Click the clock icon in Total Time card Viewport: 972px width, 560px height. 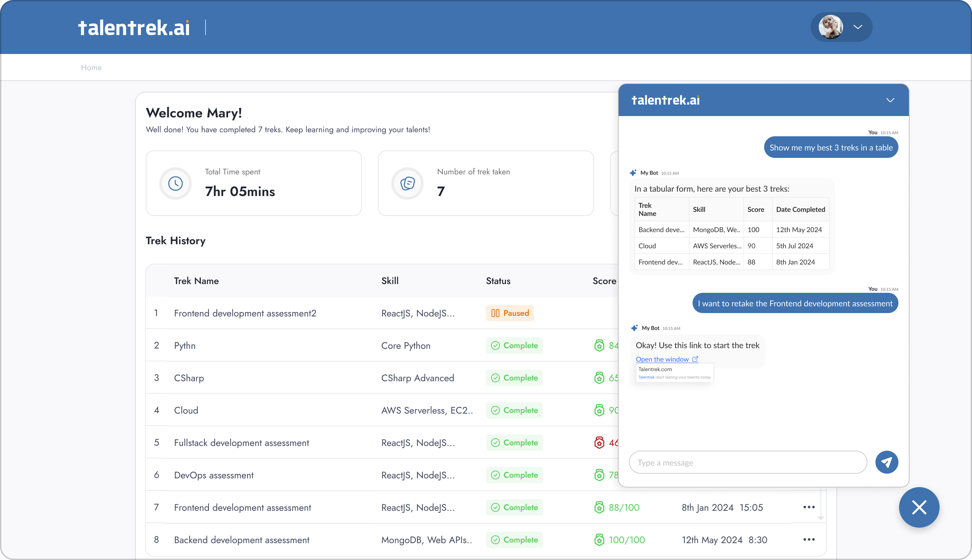tap(175, 184)
